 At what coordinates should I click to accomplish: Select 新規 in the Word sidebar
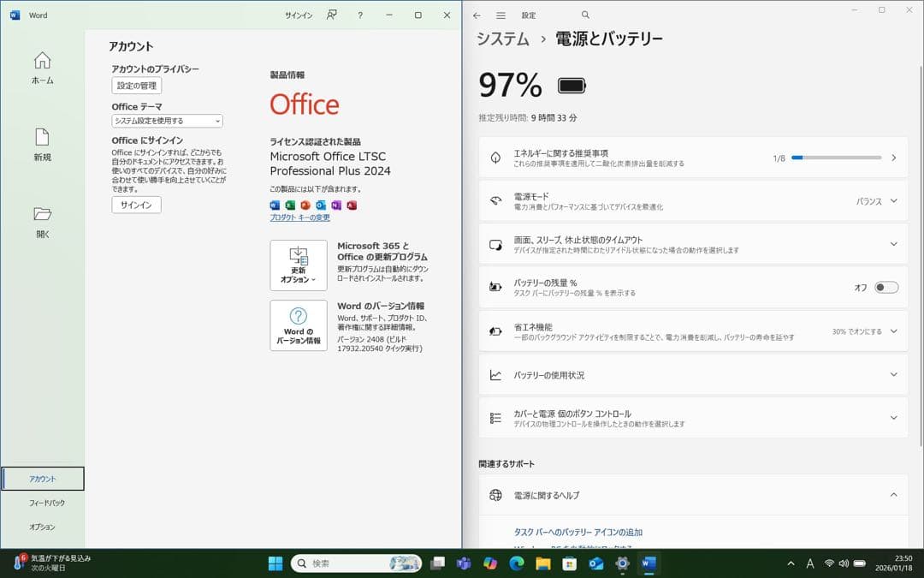(42, 141)
